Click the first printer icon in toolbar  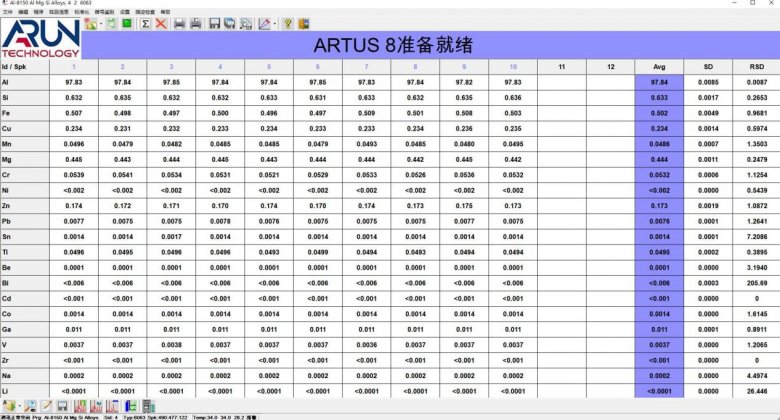point(180,23)
